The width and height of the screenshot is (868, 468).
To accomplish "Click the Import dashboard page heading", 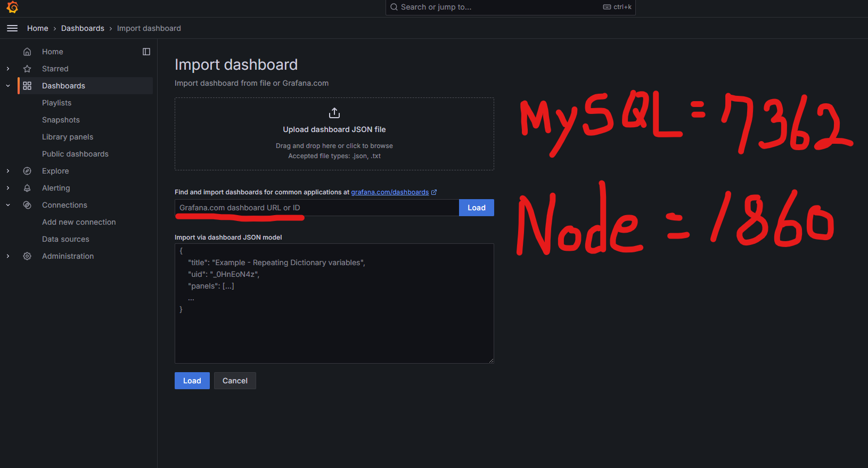I will pyautogui.click(x=236, y=64).
